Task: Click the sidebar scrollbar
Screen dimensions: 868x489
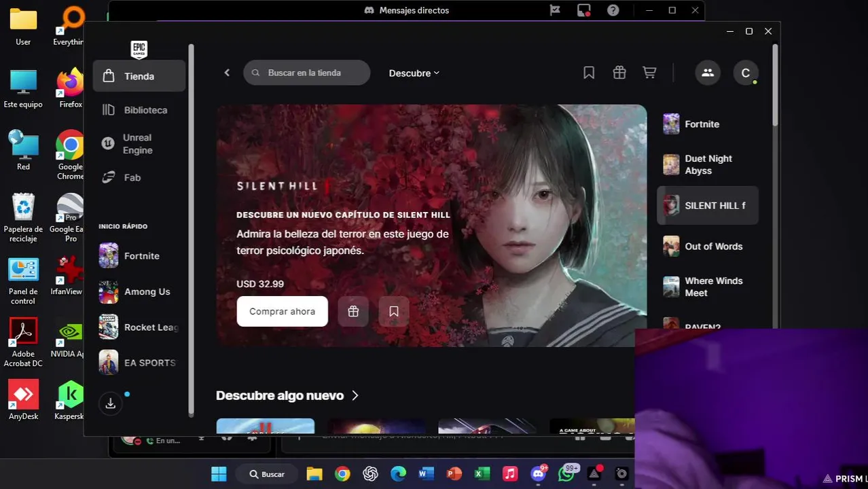Action: pos(192,230)
